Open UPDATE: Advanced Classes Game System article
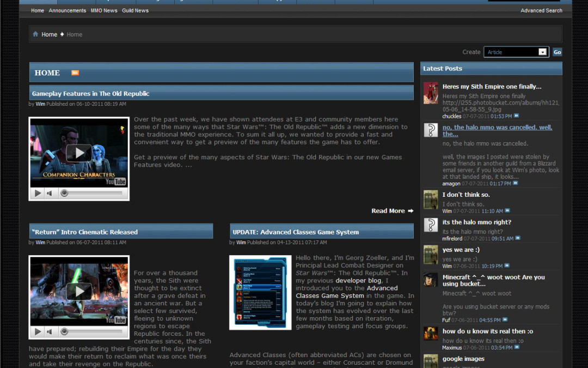This screenshot has height=368, width=588. pos(296,232)
